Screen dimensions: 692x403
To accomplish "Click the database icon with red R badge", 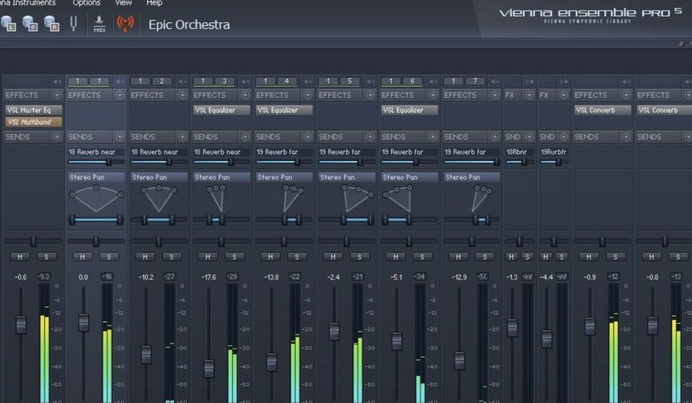I will 52,23.
